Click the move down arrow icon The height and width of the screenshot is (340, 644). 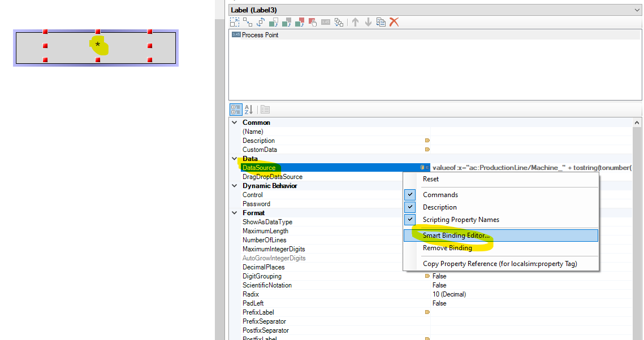coord(368,22)
